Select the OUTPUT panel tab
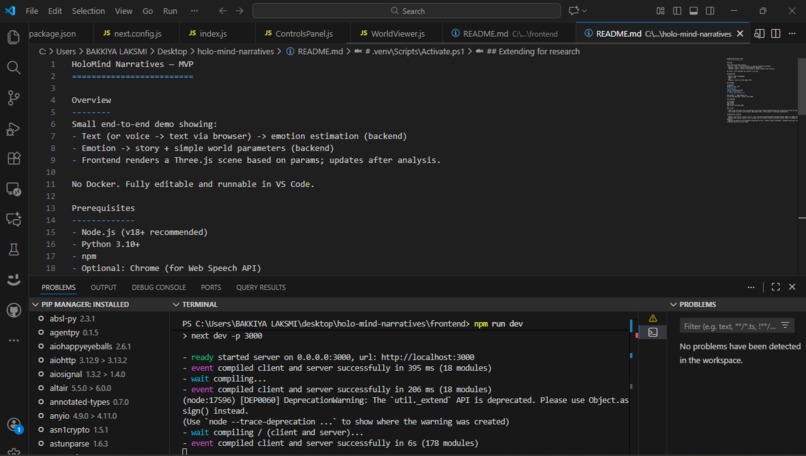 (x=103, y=287)
